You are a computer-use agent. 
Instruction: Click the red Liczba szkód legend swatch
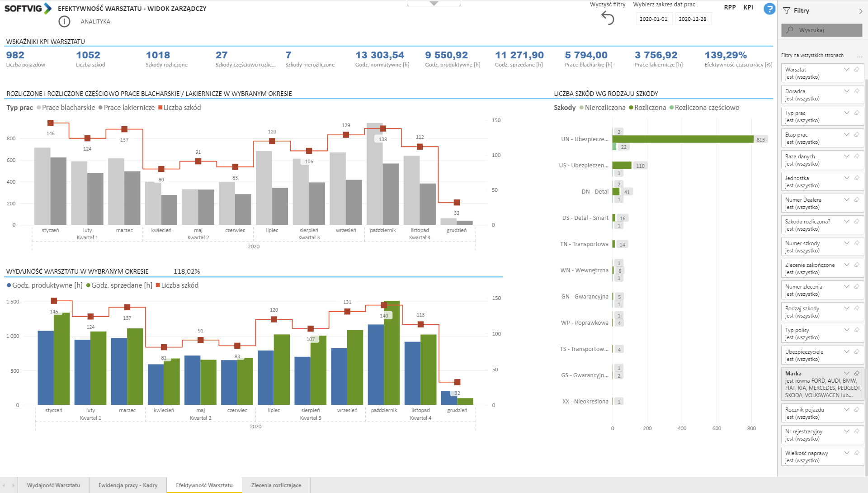tap(160, 108)
